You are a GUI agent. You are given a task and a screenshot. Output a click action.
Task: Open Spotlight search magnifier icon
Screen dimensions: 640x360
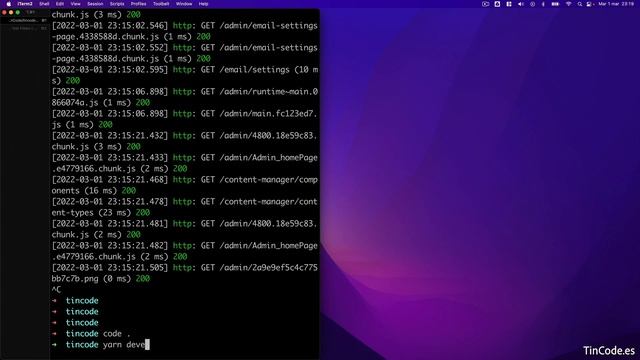580,4
